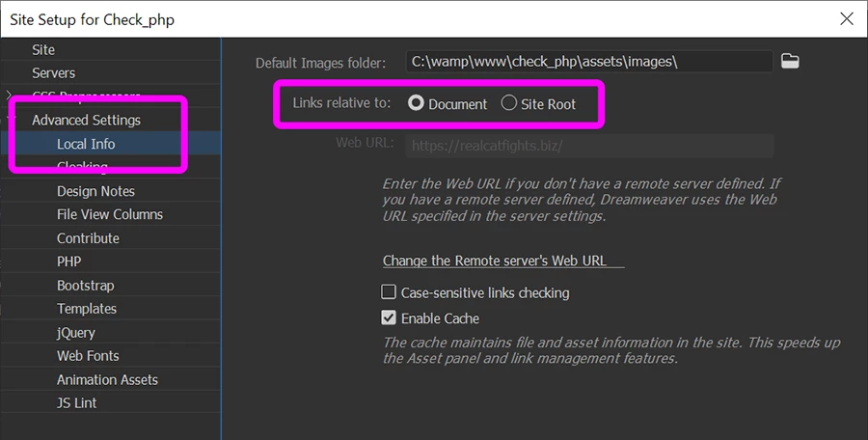Select Local Info in sidebar
Viewport: 868px width, 440px height.
[x=86, y=144]
